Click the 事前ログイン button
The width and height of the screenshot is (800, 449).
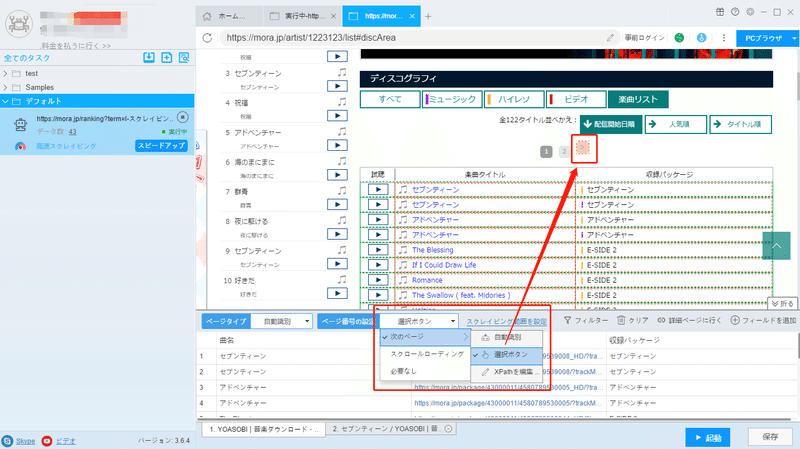(645, 38)
